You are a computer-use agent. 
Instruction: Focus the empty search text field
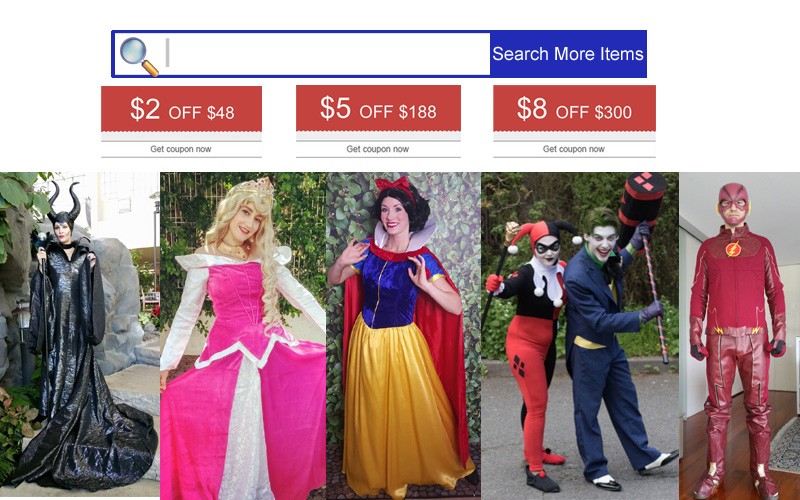click(x=327, y=54)
